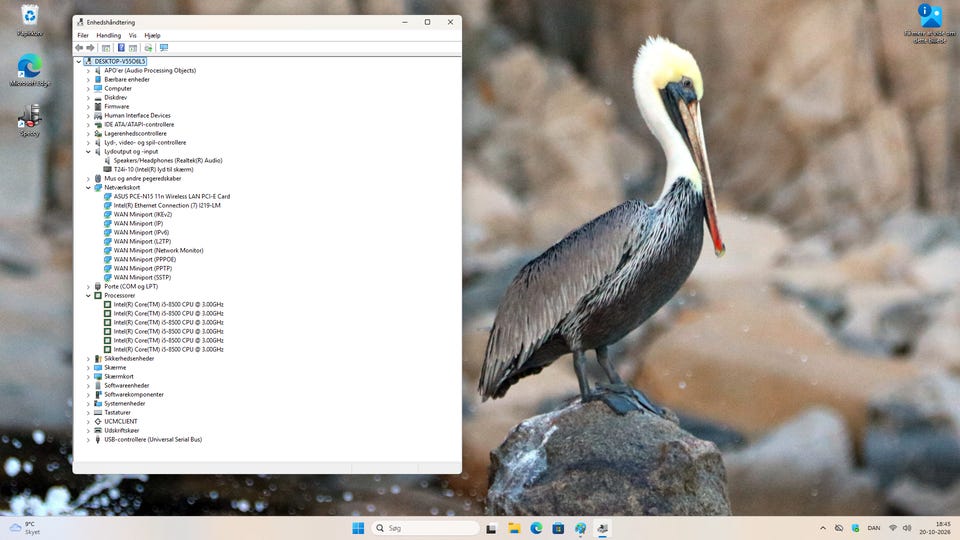This screenshot has height=540, width=960.
Task: Select Intel(R) Ethernet Connection (7) I219-LM
Action: pos(167,206)
